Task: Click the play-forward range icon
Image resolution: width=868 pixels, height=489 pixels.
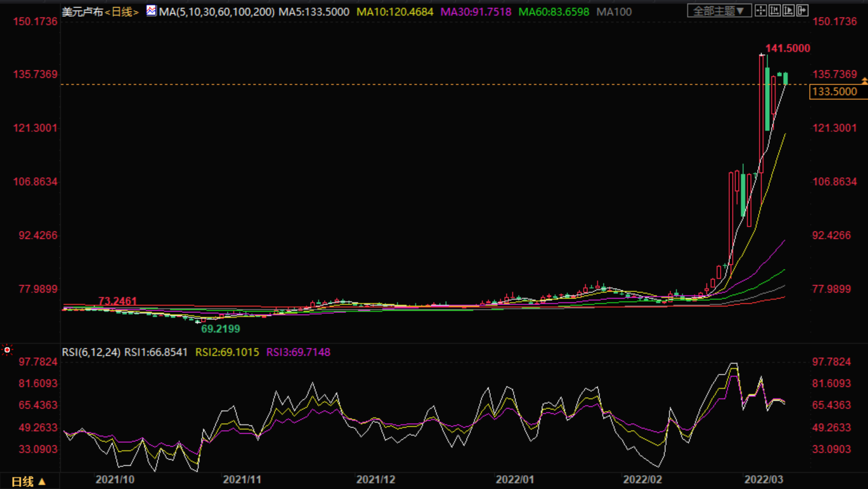Action: (x=789, y=11)
